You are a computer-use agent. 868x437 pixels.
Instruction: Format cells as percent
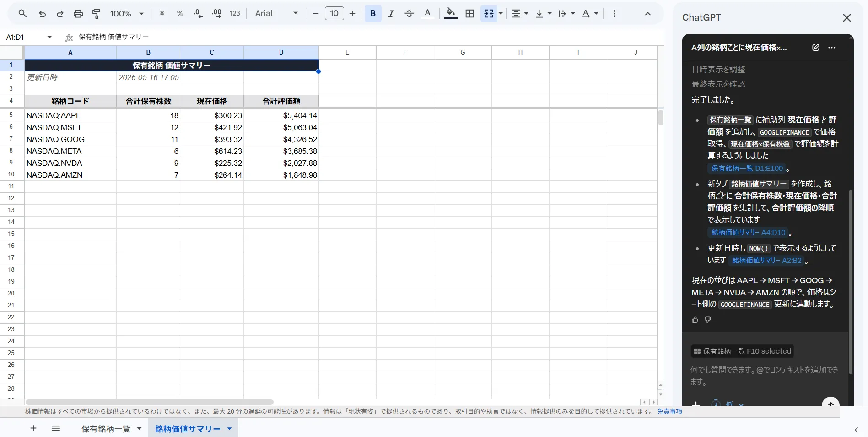coord(180,14)
